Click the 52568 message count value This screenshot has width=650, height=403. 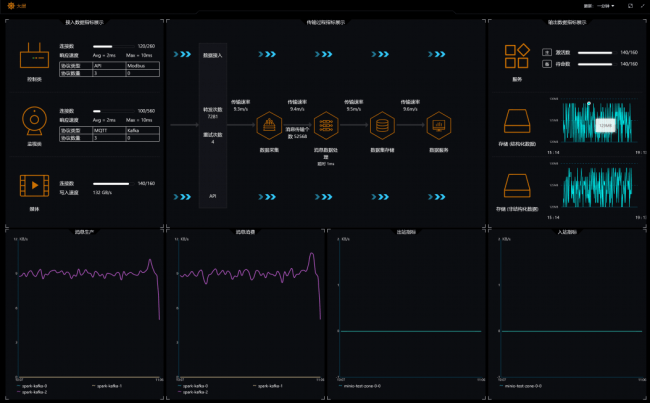click(x=301, y=136)
